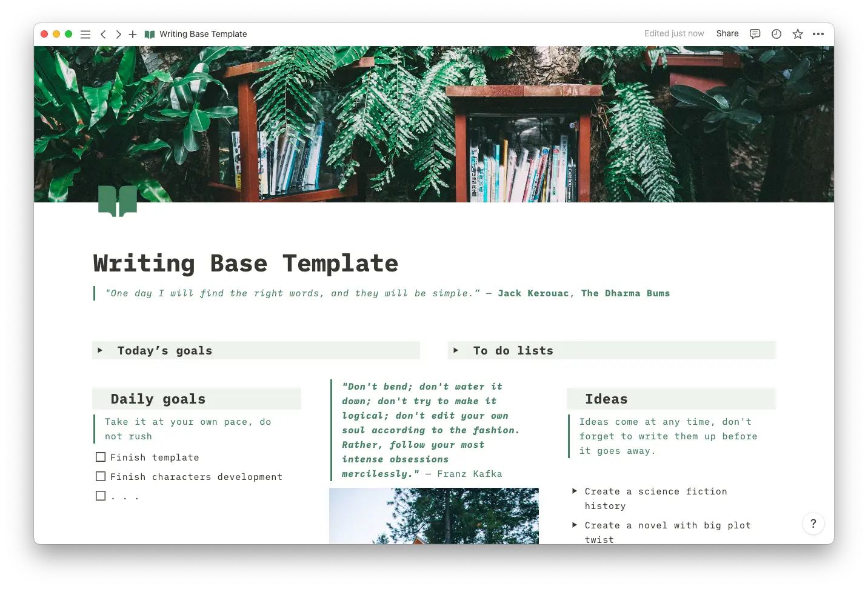Expand the Today's goals toggle
Screen dimensions: 868x589
101,350
